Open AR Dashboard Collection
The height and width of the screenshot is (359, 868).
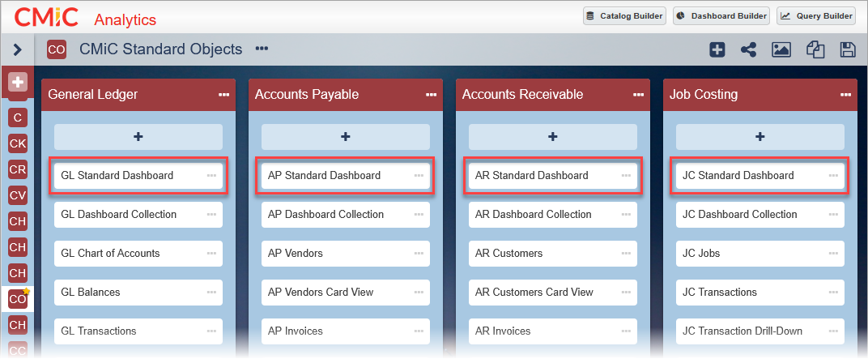point(552,215)
